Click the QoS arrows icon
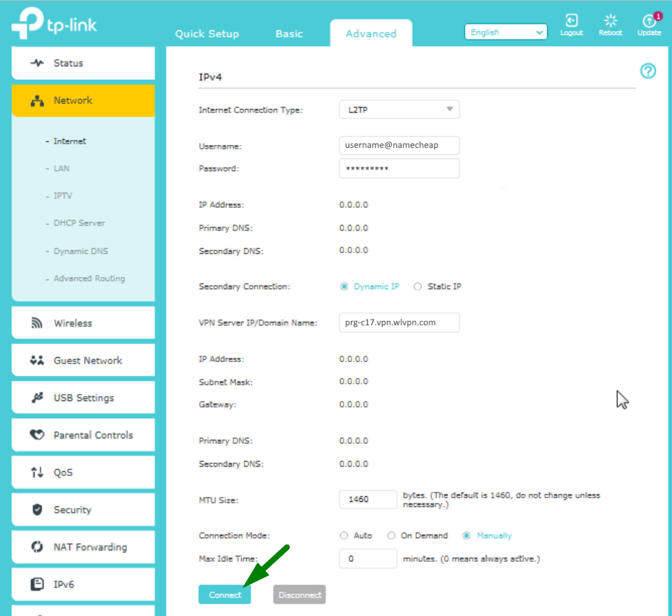The image size is (672, 616). click(37, 472)
